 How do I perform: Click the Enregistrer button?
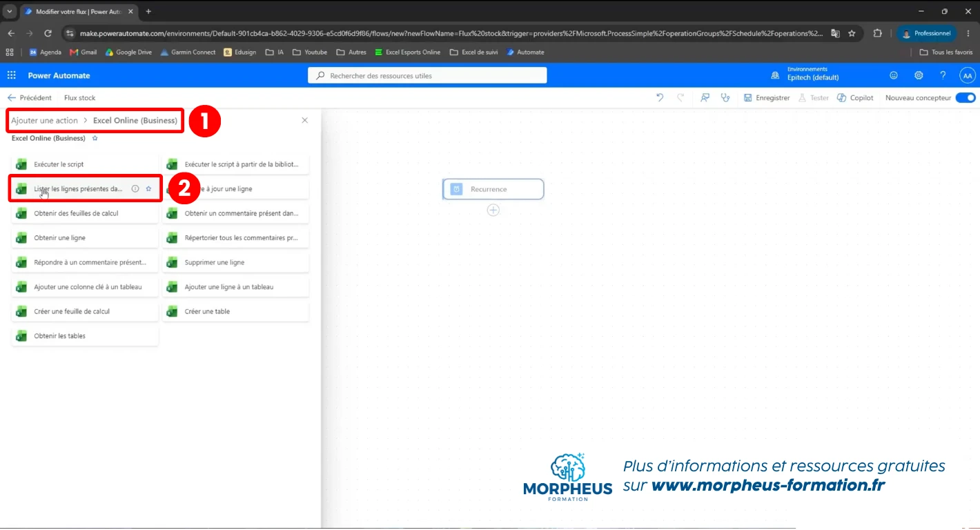[767, 98]
